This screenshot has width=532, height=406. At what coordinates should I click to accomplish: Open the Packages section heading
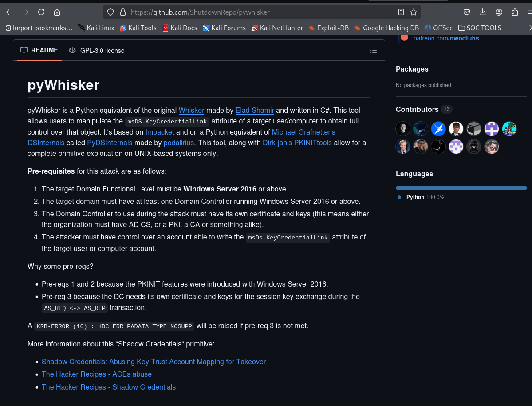pyautogui.click(x=412, y=69)
